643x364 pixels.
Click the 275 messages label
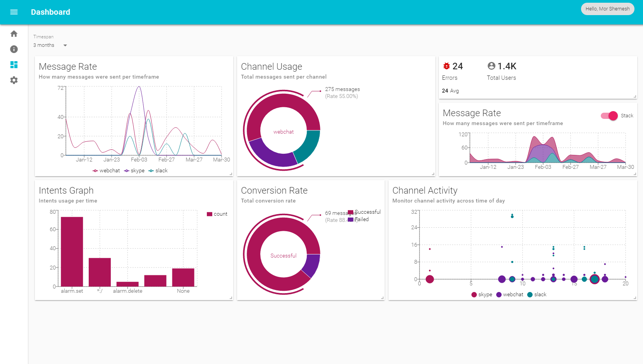point(342,89)
